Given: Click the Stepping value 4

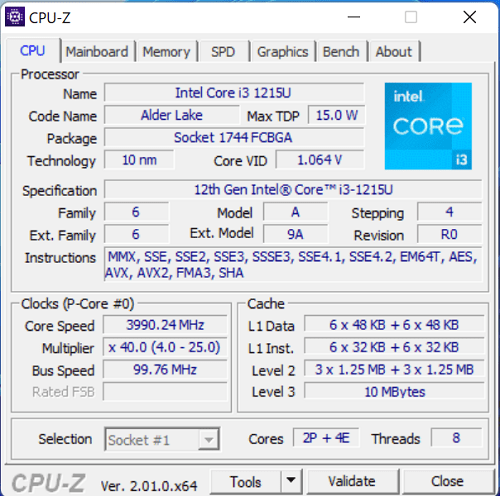Looking at the screenshot, I should (x=449, y=212).
